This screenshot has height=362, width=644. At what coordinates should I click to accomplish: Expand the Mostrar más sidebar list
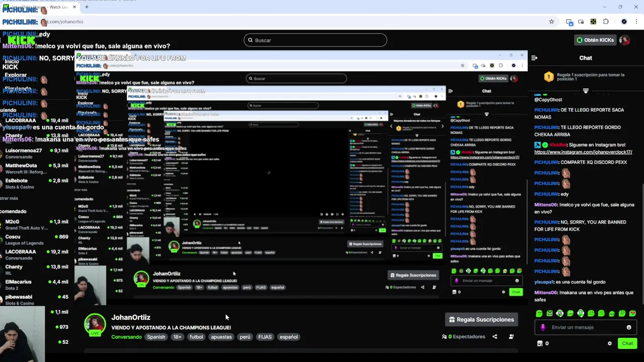coord(9,198)
